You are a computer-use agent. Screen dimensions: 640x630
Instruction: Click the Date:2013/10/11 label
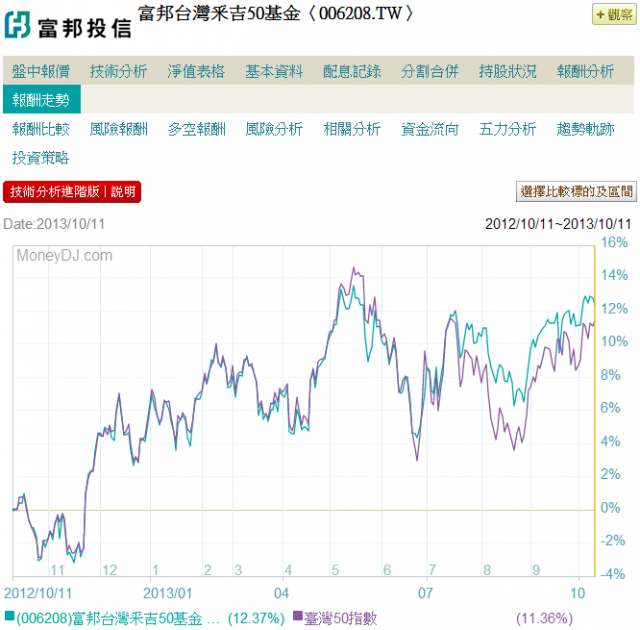[x=54, y=224]
